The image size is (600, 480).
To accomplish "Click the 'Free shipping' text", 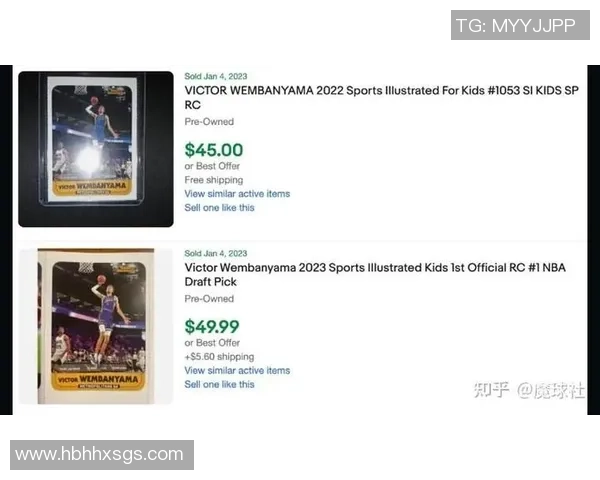I will pyautogui.click(x=214, y=180).
